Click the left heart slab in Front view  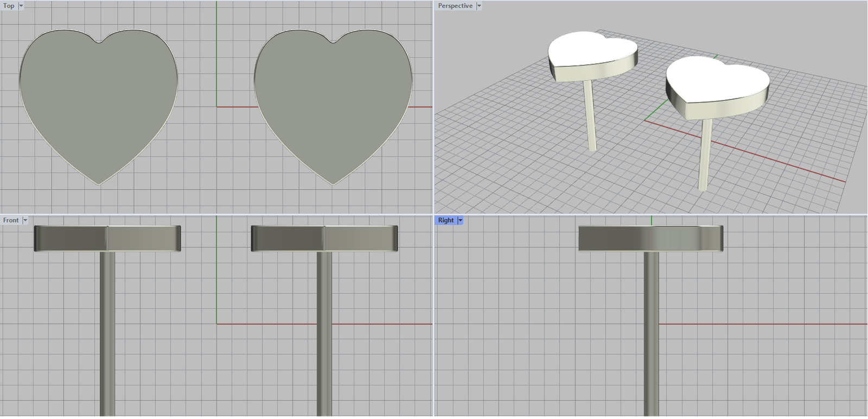pos(107,238)
